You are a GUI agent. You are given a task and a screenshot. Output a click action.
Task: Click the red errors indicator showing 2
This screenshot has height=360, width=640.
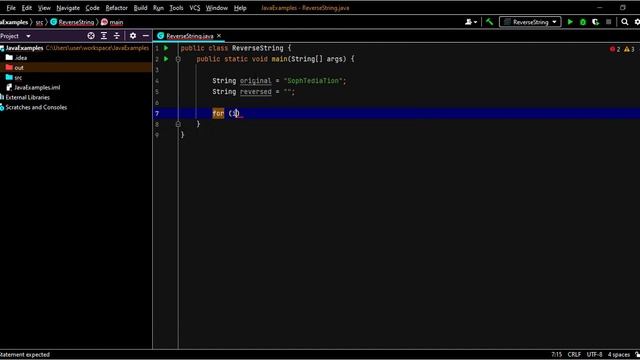[x=615, y=49]
